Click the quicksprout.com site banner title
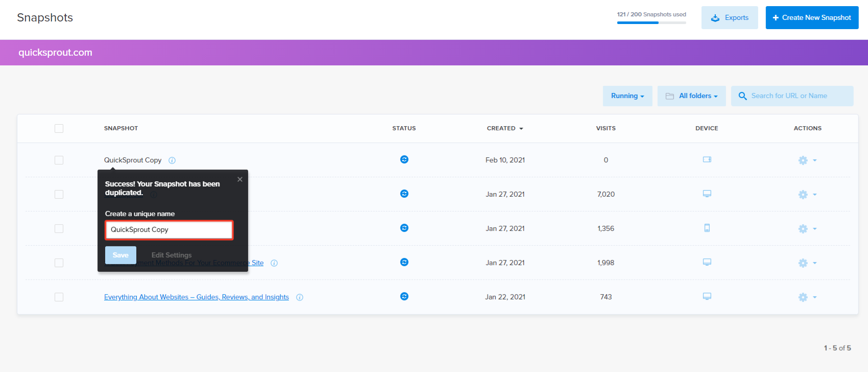 coord(56,53)
